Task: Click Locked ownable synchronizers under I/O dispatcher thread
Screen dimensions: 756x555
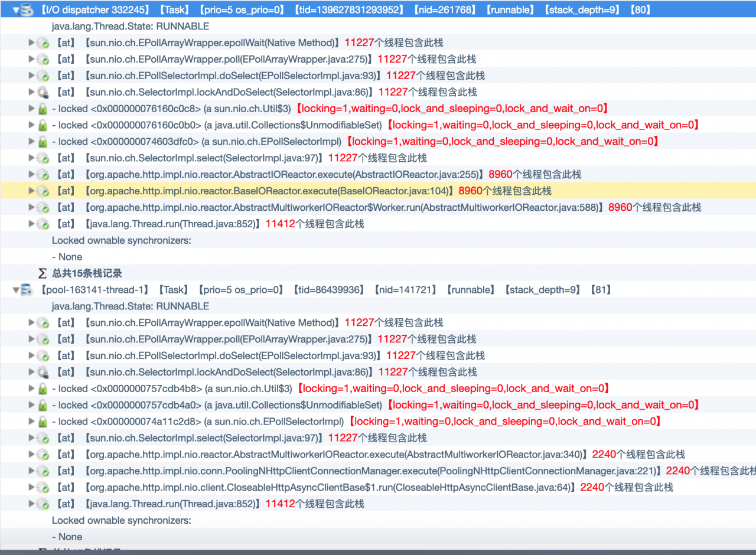Action: (122, 240)
